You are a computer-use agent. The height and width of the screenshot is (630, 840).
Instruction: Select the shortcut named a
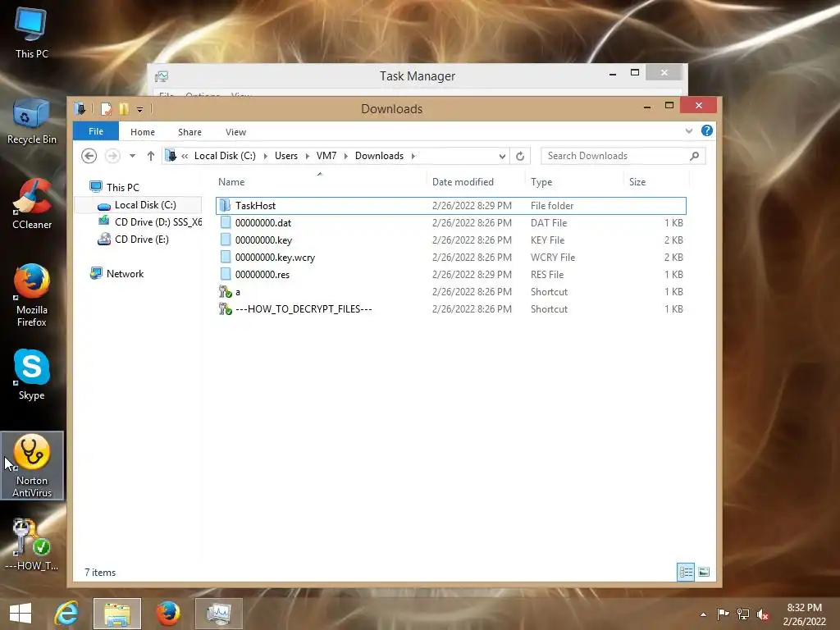click(x=450, y=292)
